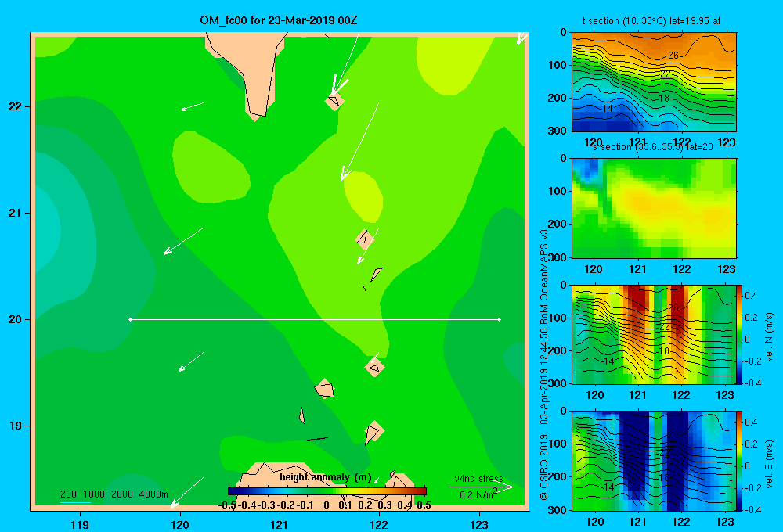Click the 14 contour label in vel. E section
This screenshot has width=783, height=532.
click(608, 487)
